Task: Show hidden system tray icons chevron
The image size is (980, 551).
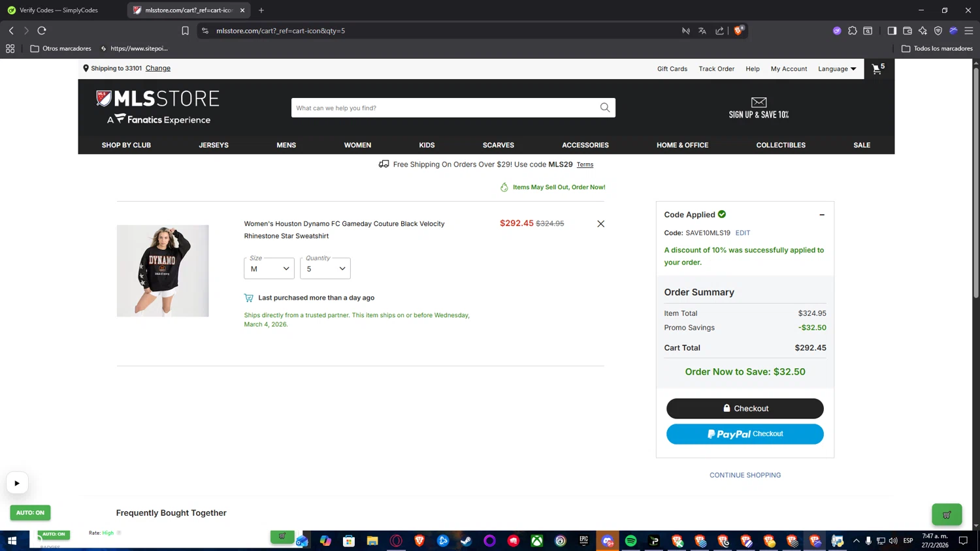Action: coord(856,541)
